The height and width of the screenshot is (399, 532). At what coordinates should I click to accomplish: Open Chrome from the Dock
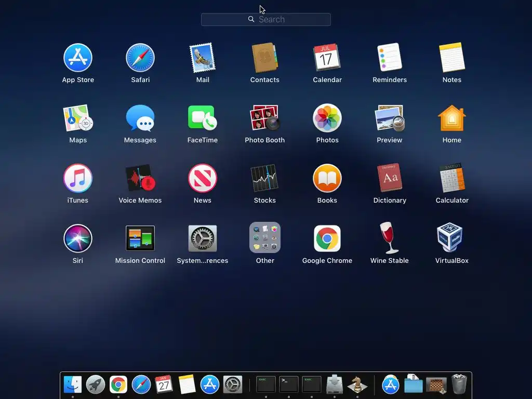[118, 384]
